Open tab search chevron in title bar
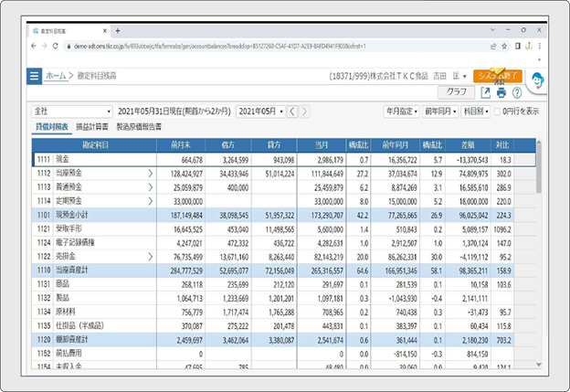 492,30
